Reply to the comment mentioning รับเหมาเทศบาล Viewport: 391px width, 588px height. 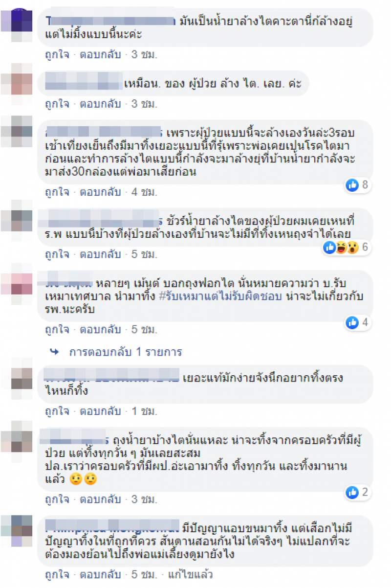point(100,330)
